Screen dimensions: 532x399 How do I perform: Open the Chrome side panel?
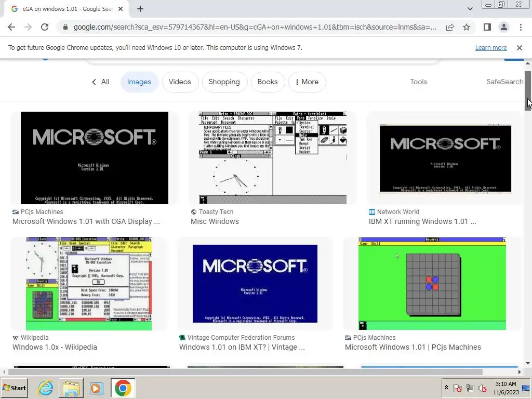pos(487,27)
